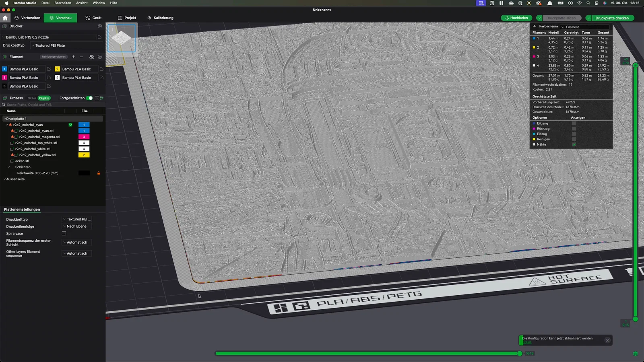Image resolution: width=644 pixels, height=362 pixels.
Task: Edit filament 2 preset via its pencil icon
Action: pyautogui.click(x=101, y=69)
